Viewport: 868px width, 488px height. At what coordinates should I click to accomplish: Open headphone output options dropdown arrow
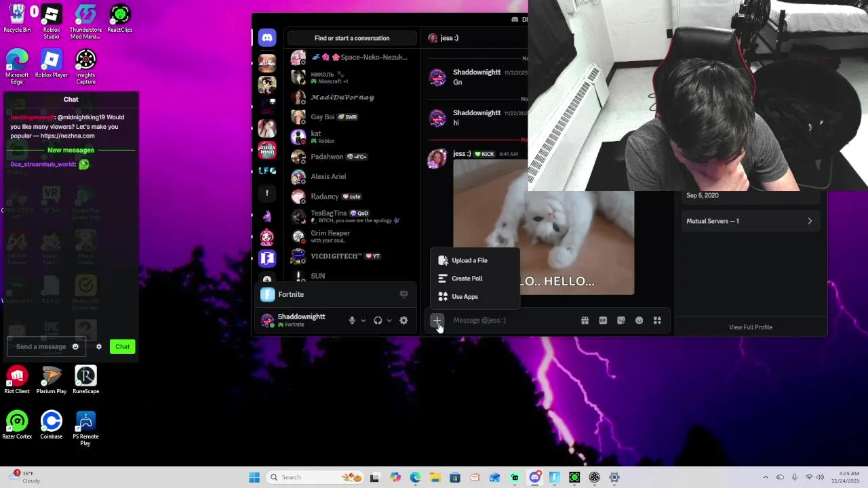point(389,321)
